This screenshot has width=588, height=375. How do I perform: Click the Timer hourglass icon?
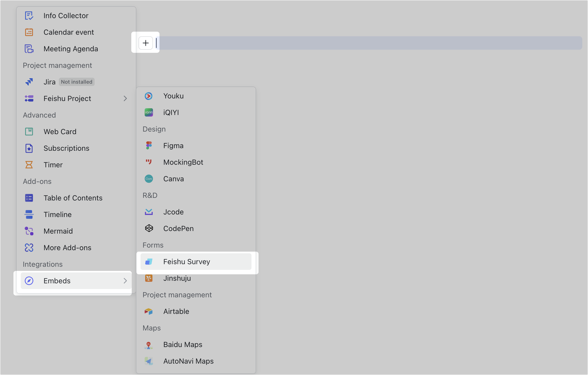click(x=29, y=165)
